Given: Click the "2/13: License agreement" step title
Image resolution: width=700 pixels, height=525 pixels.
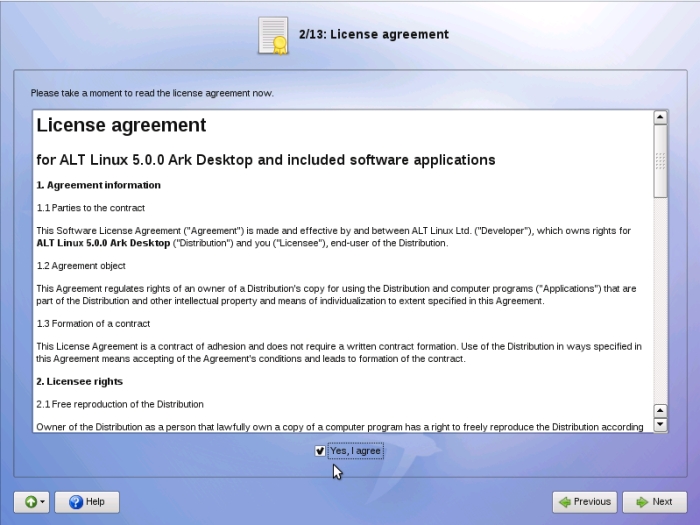Looking at the screenshot, I should point(373,35).
